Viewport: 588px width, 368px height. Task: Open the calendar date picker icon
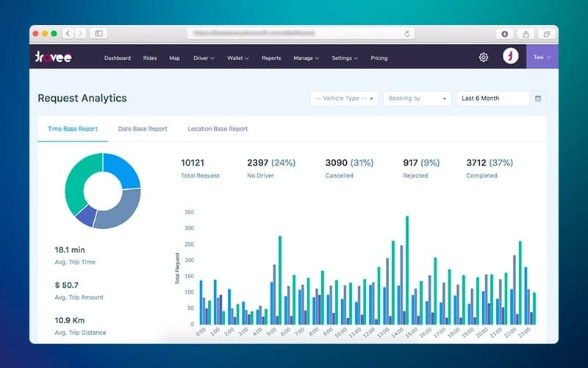point(538,99)
